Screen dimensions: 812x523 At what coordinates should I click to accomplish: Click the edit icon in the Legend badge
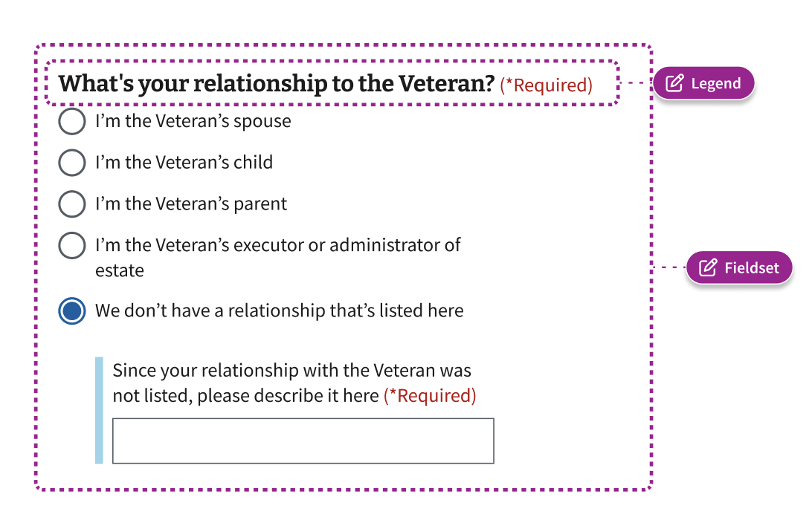pyautogui.click(x=674, y=83)
